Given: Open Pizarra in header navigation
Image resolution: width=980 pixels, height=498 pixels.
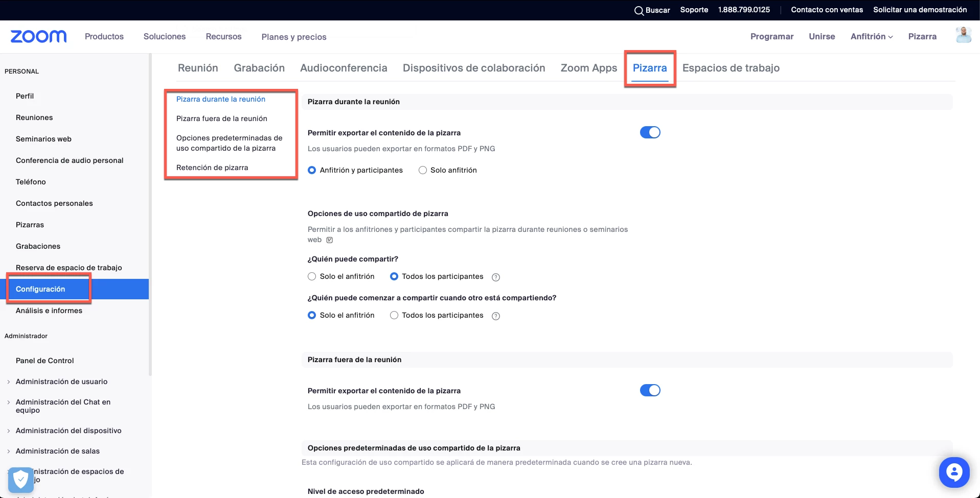Looking at the screenshot, I should (x=922, y=36).
